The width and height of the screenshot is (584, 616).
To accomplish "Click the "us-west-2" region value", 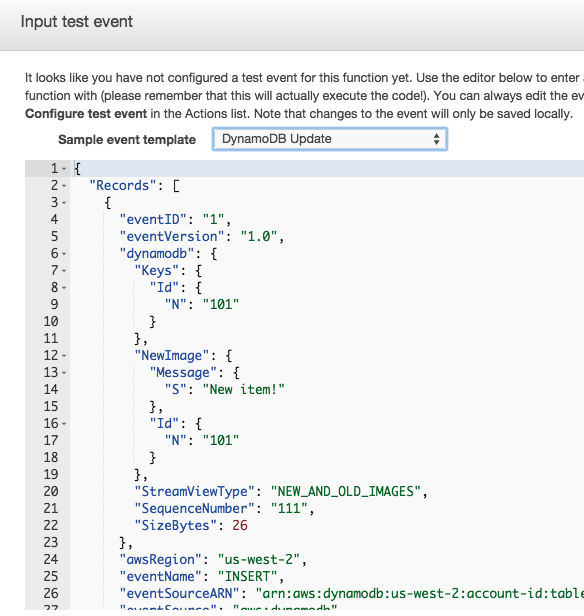I will [259, 559].
